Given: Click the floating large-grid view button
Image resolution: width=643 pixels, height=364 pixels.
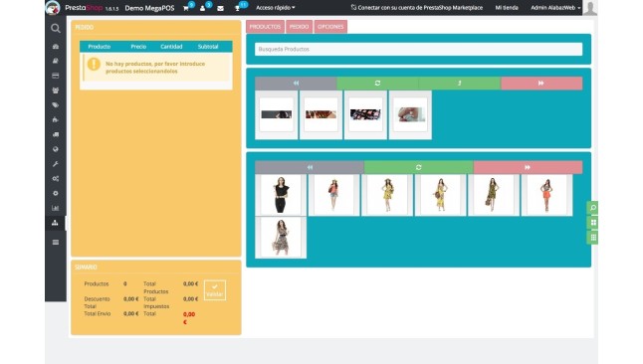Looking at the screenshot, I should tap(592, 223).
